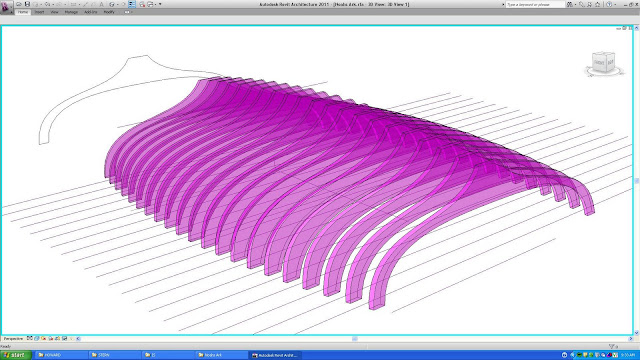Open the HOWARD taskbar folder
Screen dimensions: 640x360
tap(61, 355)
